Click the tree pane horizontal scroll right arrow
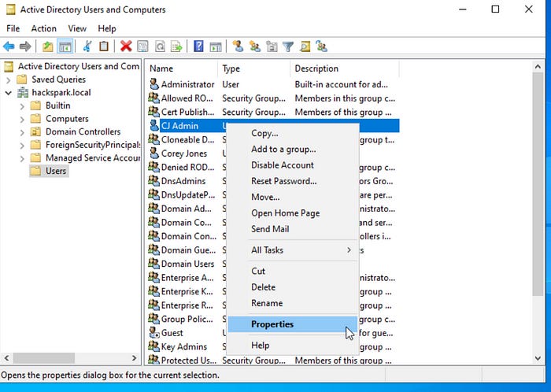 click(135, 358)
